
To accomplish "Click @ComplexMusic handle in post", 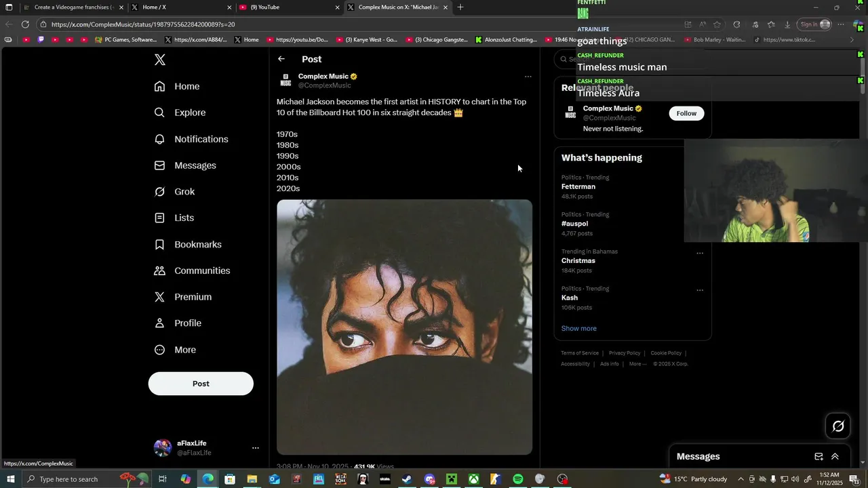I will pos(325,85).
